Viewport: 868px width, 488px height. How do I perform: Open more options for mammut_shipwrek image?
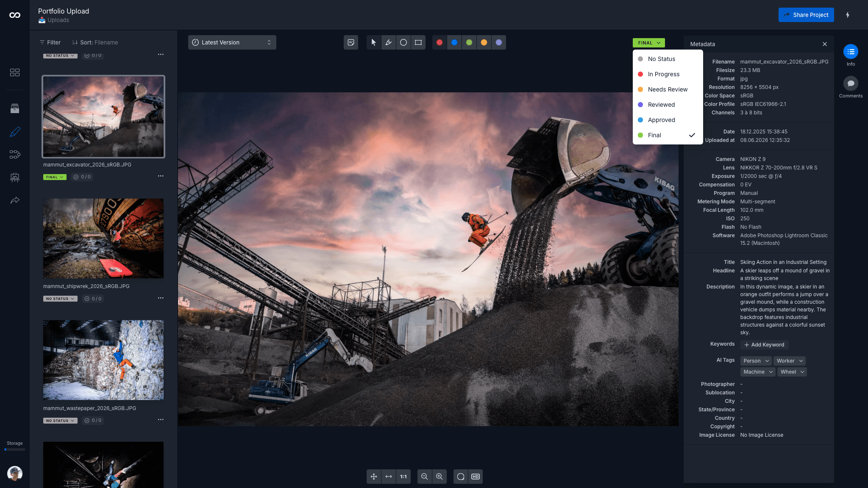(161, 298)
